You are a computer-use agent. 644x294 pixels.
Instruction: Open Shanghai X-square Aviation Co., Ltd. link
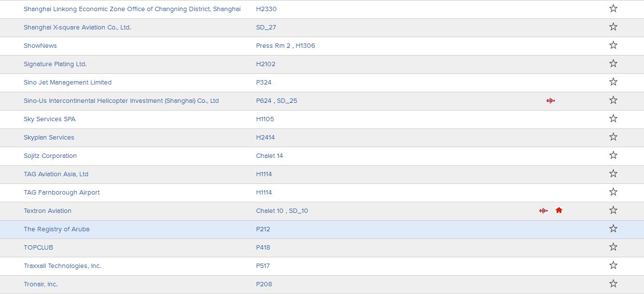[77, 27]
